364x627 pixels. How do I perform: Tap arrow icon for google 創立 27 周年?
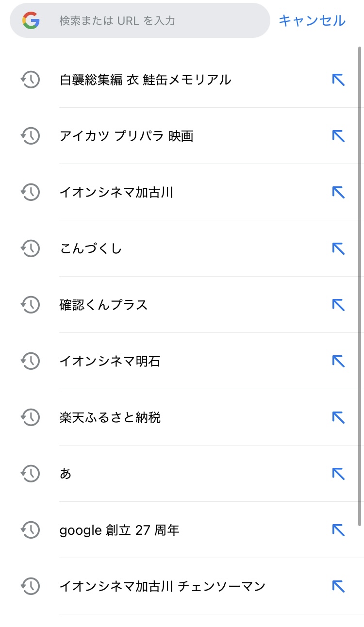click(x=338, y=530)
